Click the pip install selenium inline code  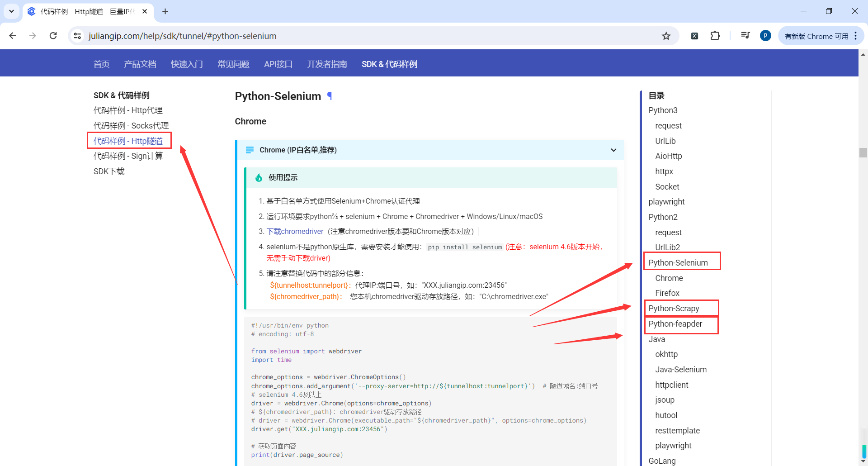465,247
